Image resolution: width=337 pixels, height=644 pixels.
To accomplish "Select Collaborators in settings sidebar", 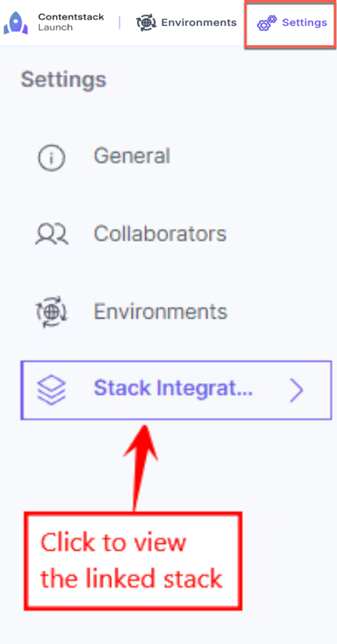I will 160,234.
